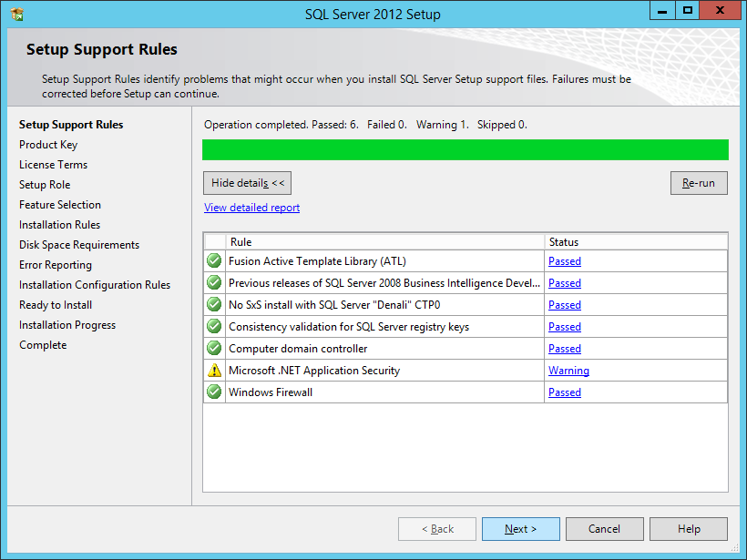The width and height of the screenshot is (747, 560).
Task: Open the Warning link for .NET Application Security
Action: [568, 370]
